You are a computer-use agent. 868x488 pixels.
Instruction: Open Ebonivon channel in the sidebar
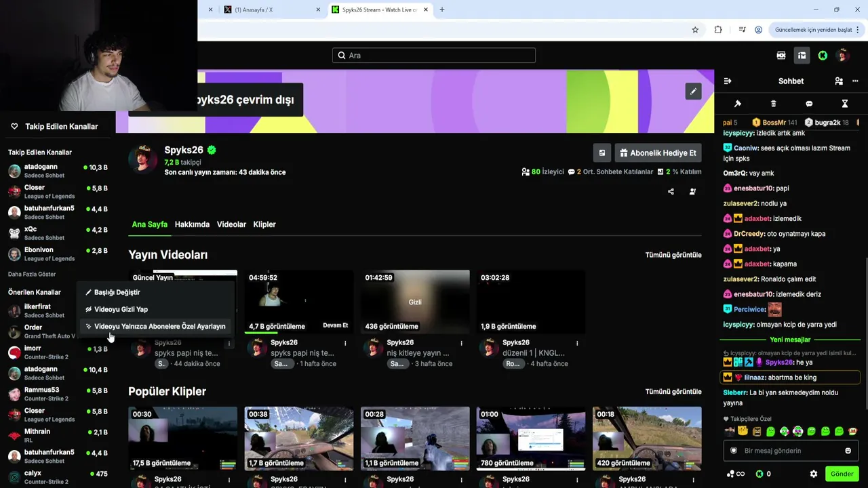(58, 254)
